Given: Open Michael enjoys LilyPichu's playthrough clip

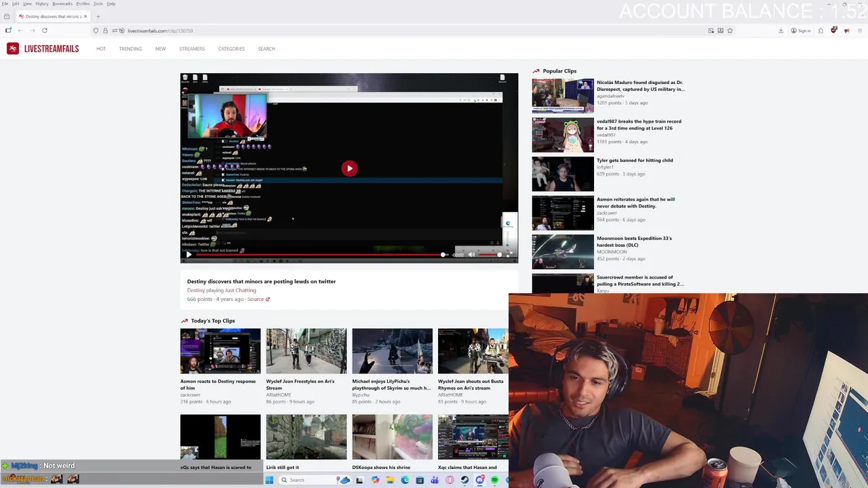Looking at the screenshot, I should pyautogui.click(x=391, y=384).
